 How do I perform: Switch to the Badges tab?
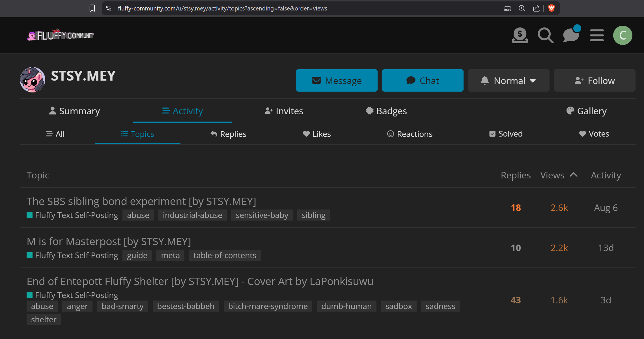point(386,111)
